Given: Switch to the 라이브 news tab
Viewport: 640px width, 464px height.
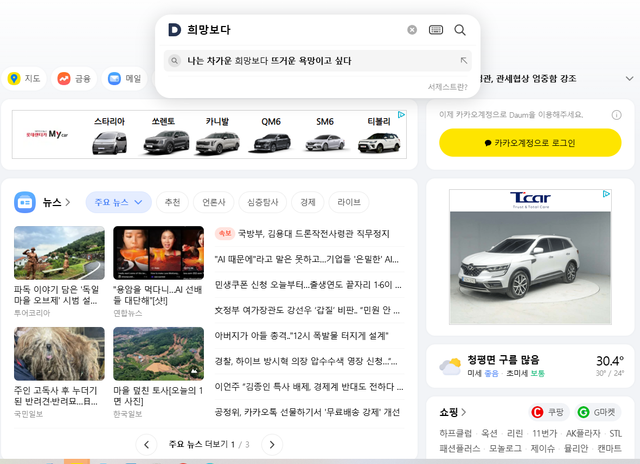Looking at the screenshot, I should coord(349,202).
